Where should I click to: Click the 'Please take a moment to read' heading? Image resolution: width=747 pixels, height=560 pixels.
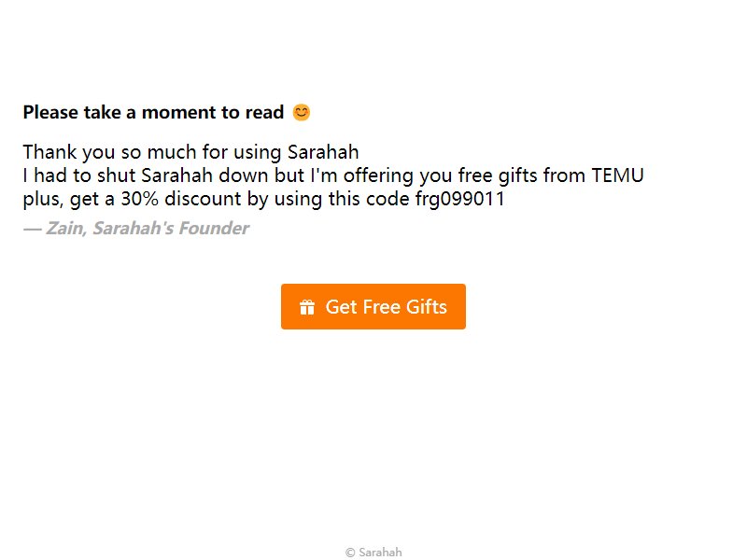(x=153, y=112)
